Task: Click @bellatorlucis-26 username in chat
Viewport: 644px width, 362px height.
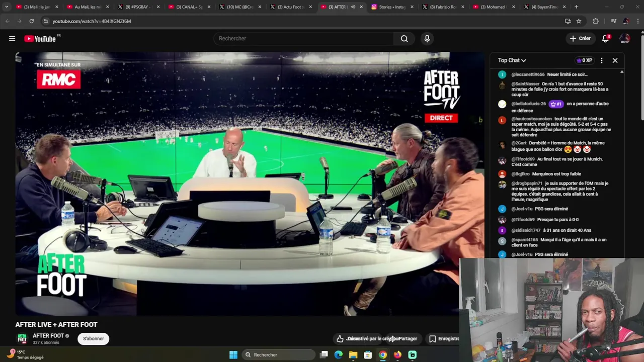Action: (x=528, y=104)
